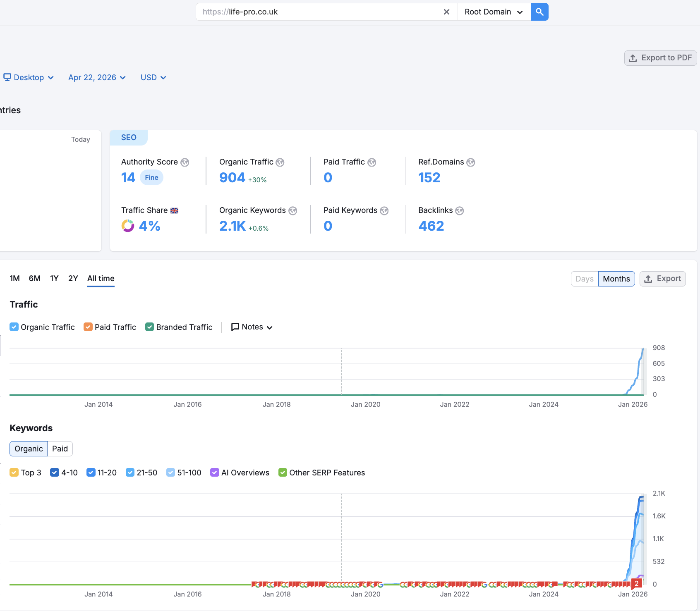Image resolution: width=700 pixels, height=611 pixels.
Task: Switch to the Paid keywords tab
Action: tap(60, 449)
